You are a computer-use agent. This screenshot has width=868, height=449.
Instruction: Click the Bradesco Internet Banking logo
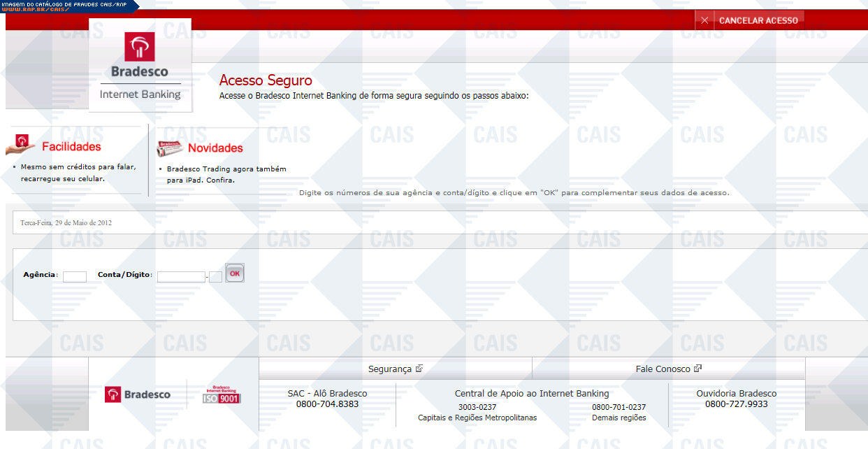tap(140, 65)
